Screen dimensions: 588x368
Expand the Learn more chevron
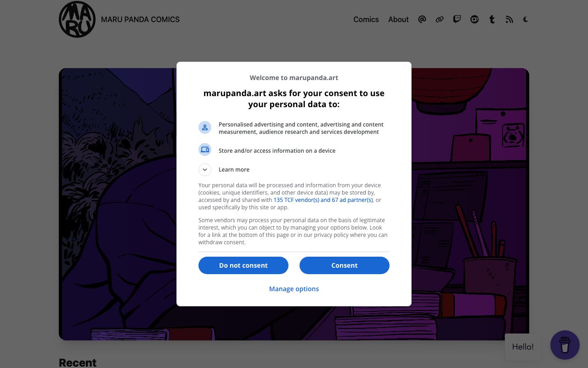[x=205, y=170]
